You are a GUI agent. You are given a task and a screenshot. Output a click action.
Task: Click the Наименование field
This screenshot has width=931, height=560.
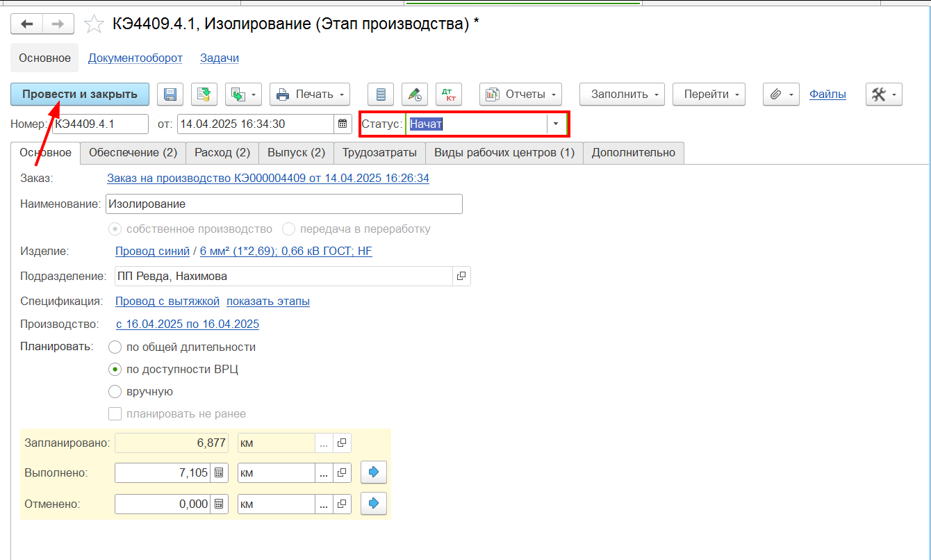283,204
